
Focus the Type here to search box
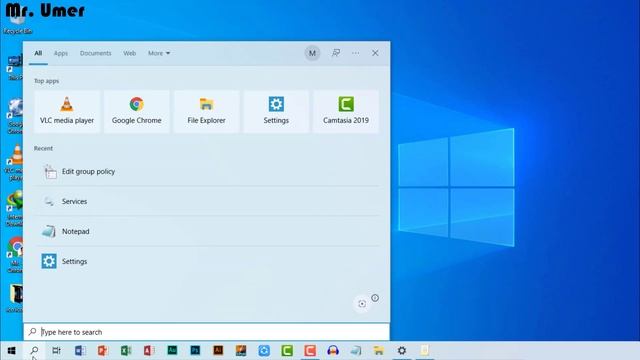(207, 332)
